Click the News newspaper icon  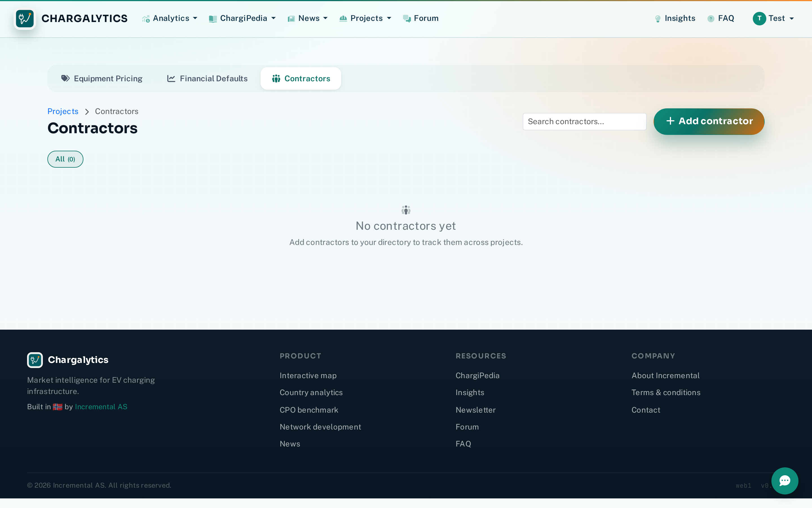[x=291, y=19]
